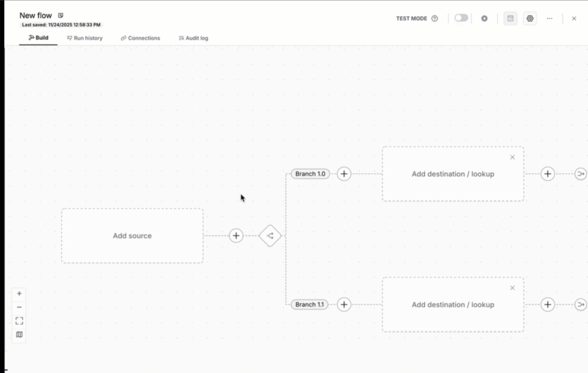Select the Branch 1.0 label
The height and width of the screenshot is (373, 588).
[310, 174]
